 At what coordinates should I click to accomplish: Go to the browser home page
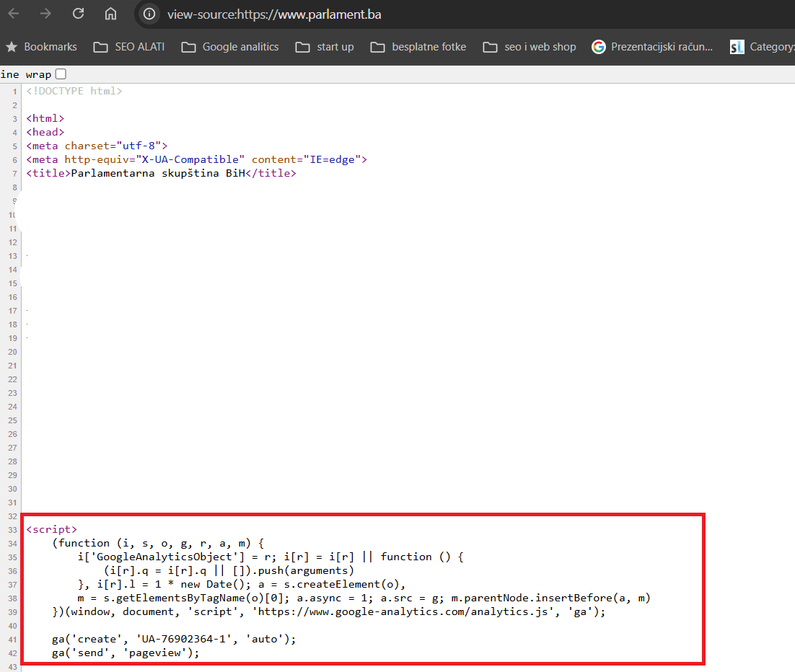(x=110, y=14)
